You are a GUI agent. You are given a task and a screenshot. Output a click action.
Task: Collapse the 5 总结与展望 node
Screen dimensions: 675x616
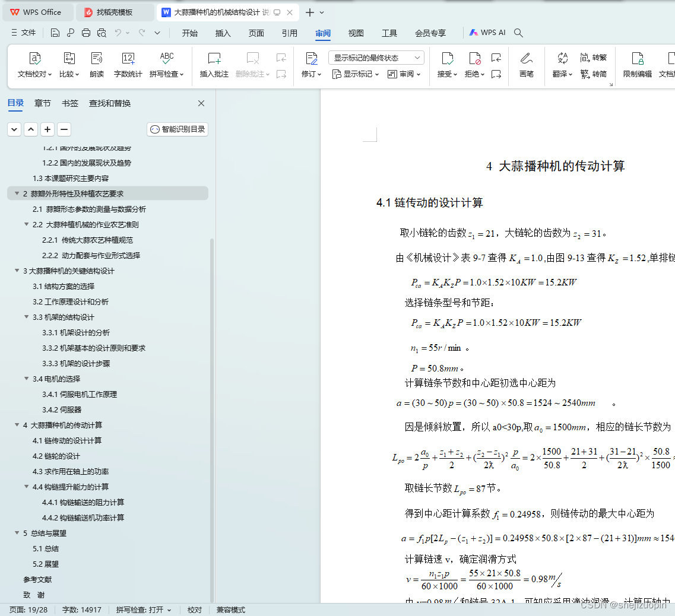tap(17, 532)
